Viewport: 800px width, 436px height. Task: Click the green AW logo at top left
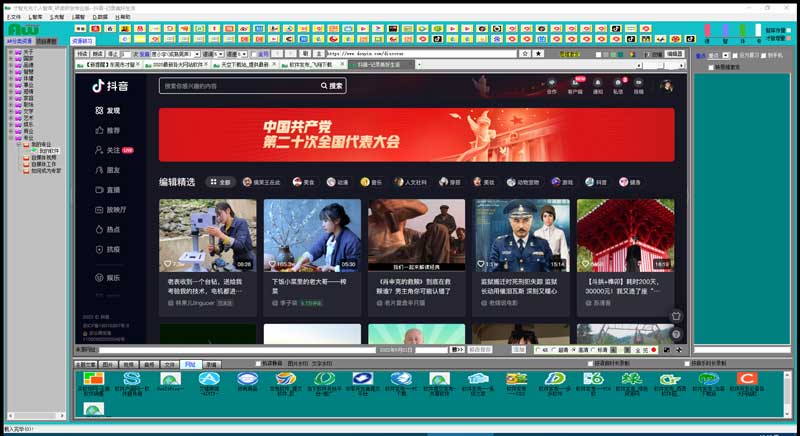point(23,29)
